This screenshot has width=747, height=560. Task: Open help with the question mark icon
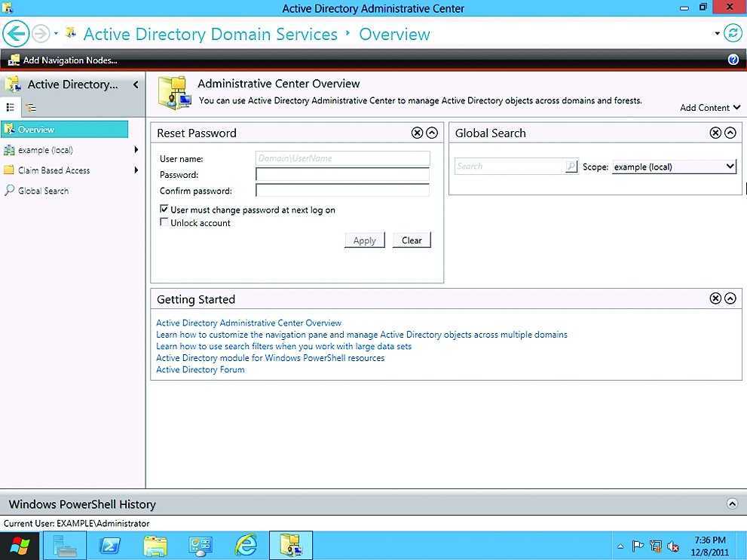[x=733, y=60]
